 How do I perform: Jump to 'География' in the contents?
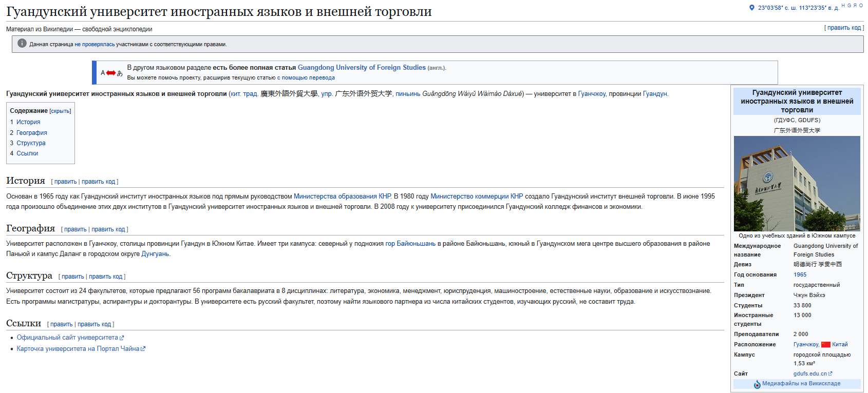pos(32,133)
